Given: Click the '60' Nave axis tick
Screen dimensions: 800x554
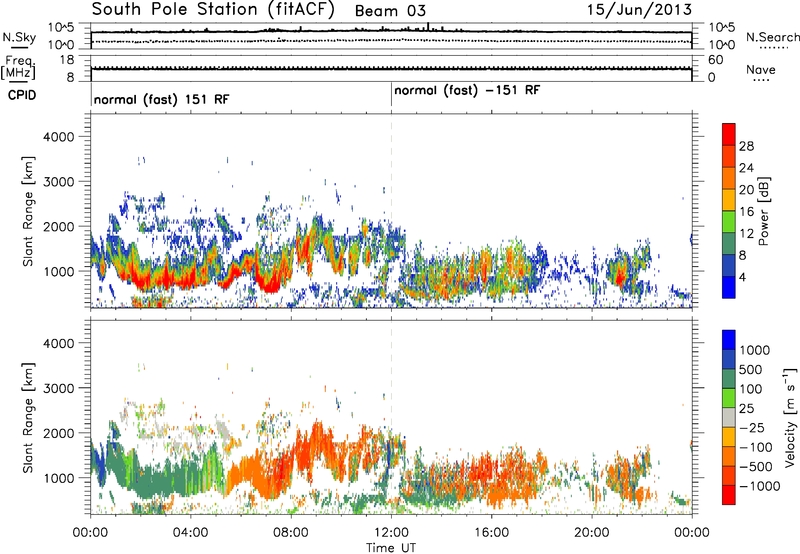Looking at the screenshot, I should pyautogui.click(x=715, y=60).
